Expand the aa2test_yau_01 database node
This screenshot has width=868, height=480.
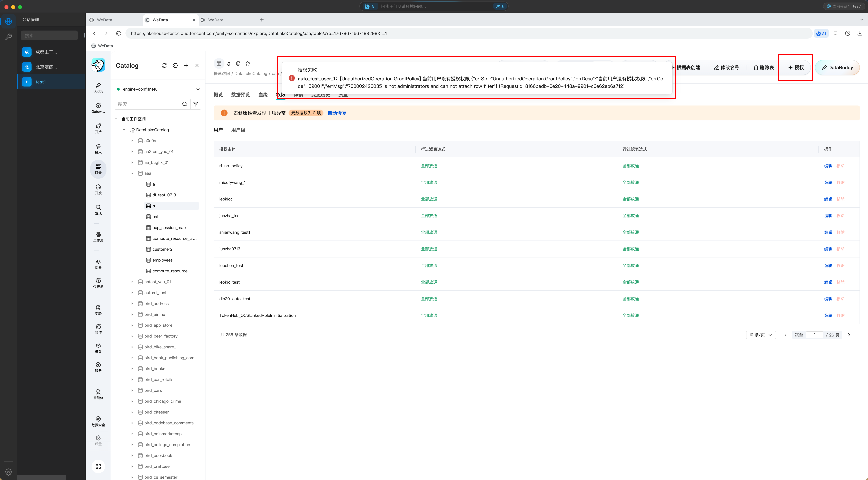tap(132, 152)
